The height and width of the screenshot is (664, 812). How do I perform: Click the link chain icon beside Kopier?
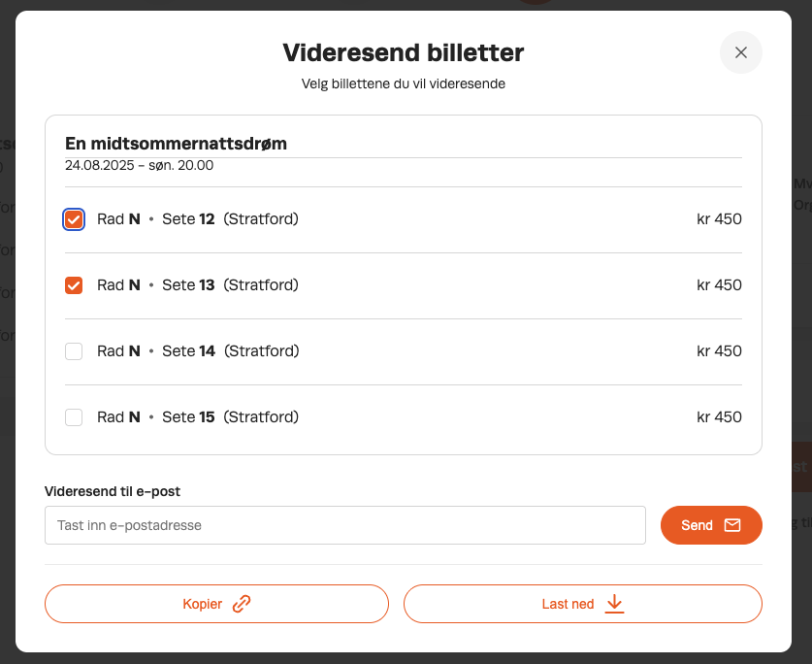coord(242,604)
